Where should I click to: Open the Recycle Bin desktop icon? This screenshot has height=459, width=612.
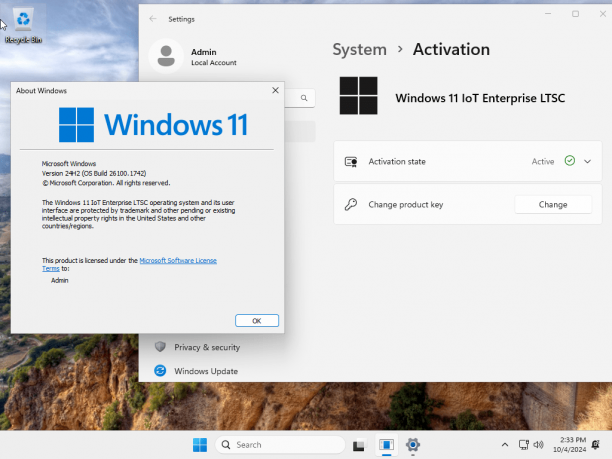[23, 25]
